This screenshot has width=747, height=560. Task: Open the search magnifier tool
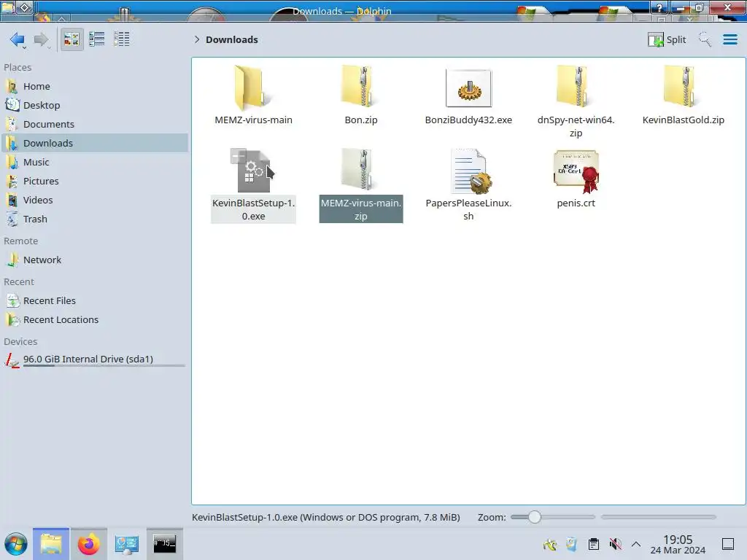click(705, 39)
